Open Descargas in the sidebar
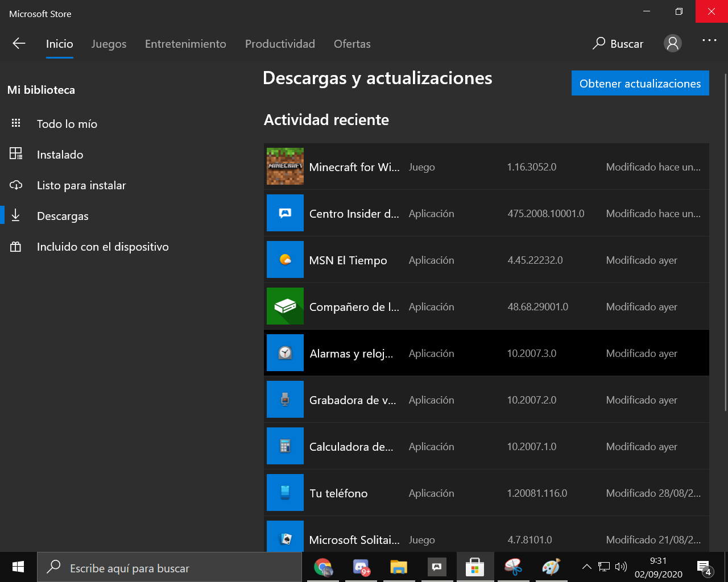Image resolution: width=728 pixels, height=582 pixels. (x=63, y=216)
